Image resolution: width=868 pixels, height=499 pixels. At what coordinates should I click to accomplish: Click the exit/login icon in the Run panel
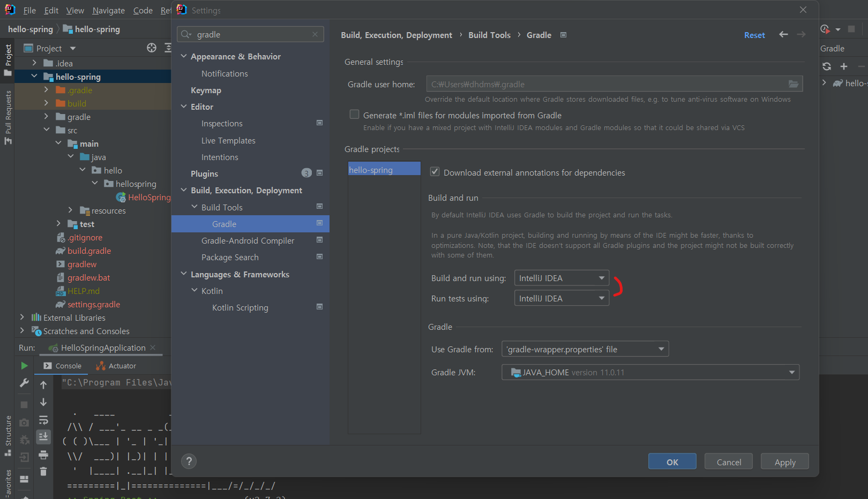[x=24, y=457]
